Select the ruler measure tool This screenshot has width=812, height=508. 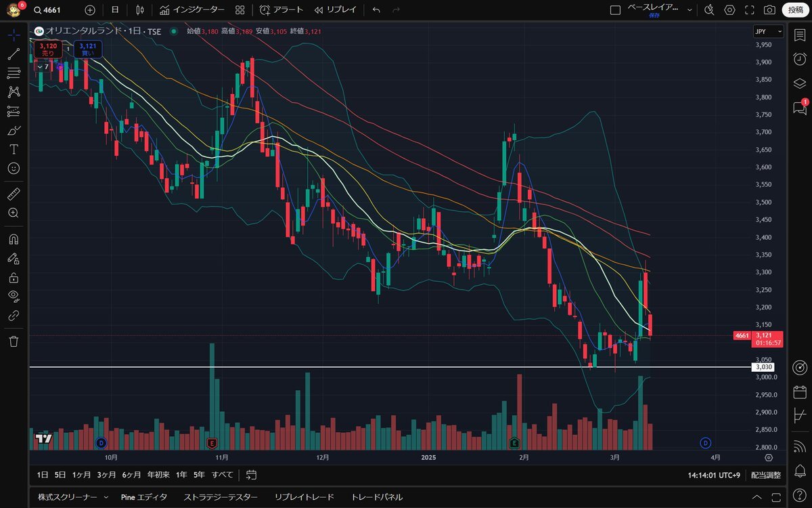pyautogui.click(x=14, y=194)
